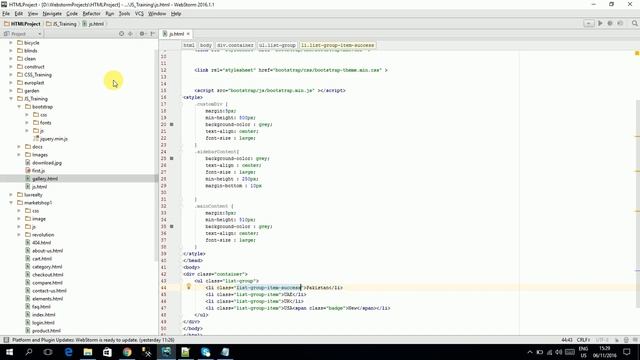Switch to the js.html editor tab
The height and width of the screenshot is (360, 640).
tap(176, 34)
